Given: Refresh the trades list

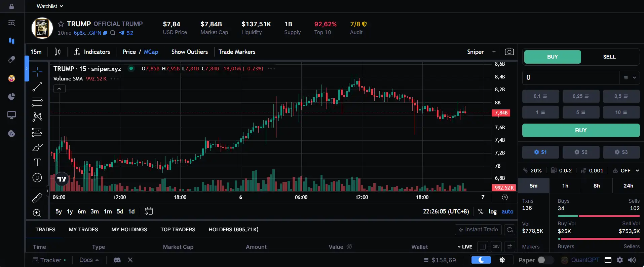Looking at the screenshot, I should 509,230.
